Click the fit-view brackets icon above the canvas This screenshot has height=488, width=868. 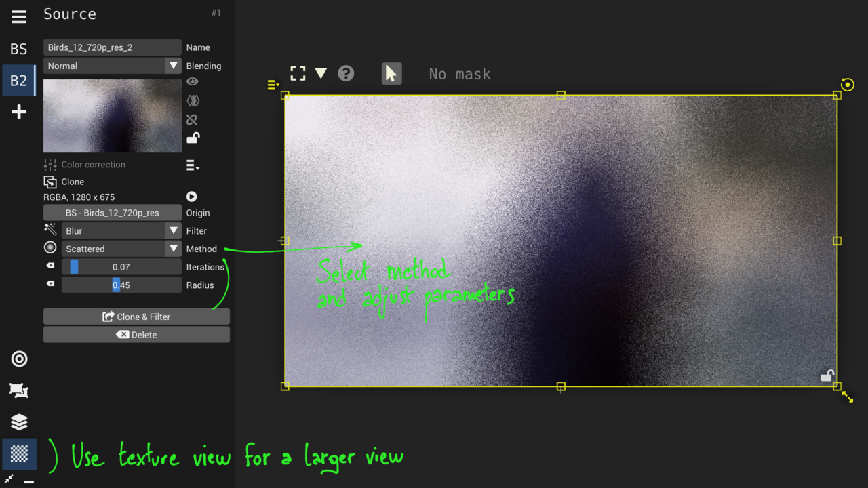click(x=298, y=73)
